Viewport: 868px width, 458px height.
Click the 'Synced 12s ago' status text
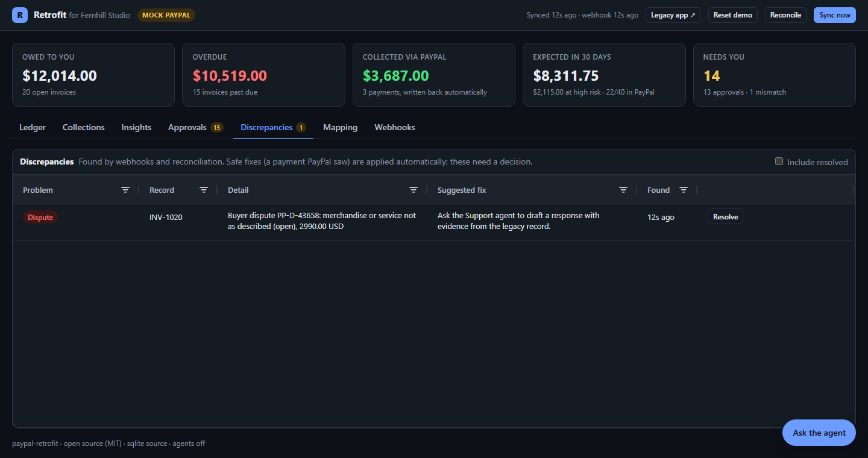(x=552, y=15)
